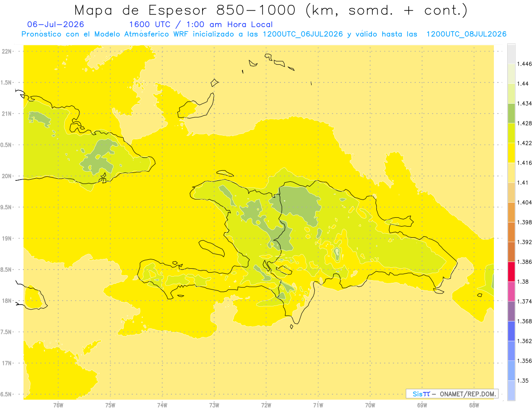Click the legend value '1.374'
The width and height of the screenshot is (532, 411).
524,301
